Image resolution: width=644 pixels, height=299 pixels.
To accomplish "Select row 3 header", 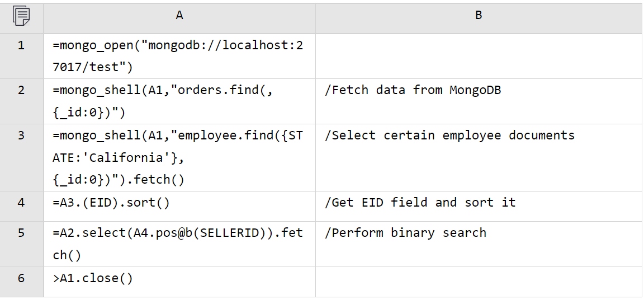I will (21, 135).
